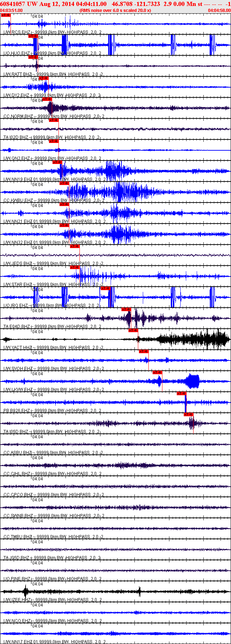Select the pick marker on UW.SVOH trace
This screenshot has width=231, height=644.
tap(143, 351)
